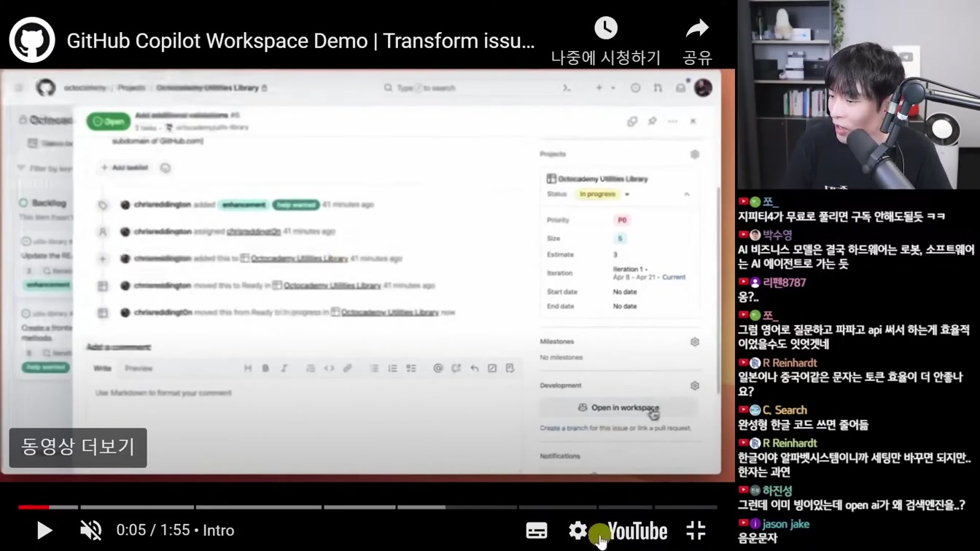This screenshot has width=980, height=551.
Task: Open the assigned chrisreddington0n user link
Action: tap(254, 231)
